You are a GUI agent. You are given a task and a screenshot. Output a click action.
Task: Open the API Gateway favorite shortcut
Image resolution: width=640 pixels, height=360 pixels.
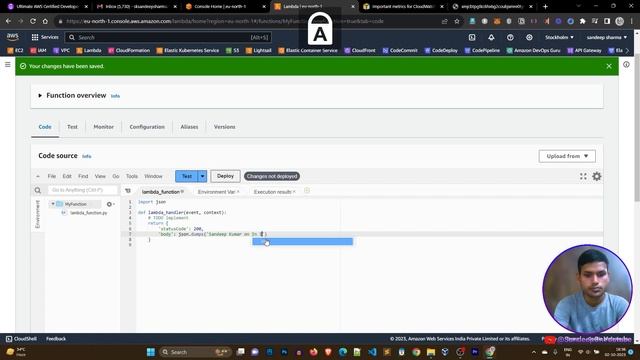click(x=584, y=51)
